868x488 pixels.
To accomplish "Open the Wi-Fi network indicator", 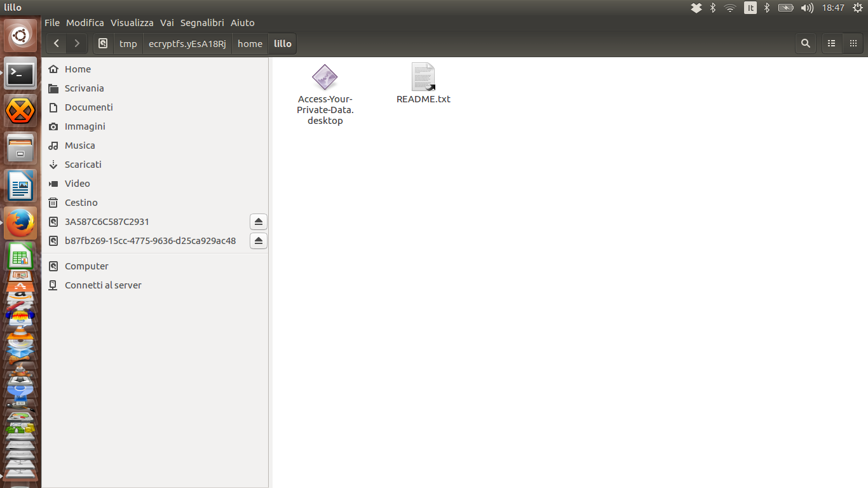I will point(730,8).
